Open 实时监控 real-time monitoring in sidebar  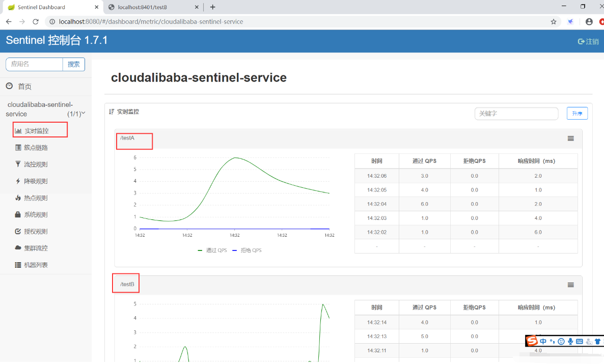[x=36, y=131]
